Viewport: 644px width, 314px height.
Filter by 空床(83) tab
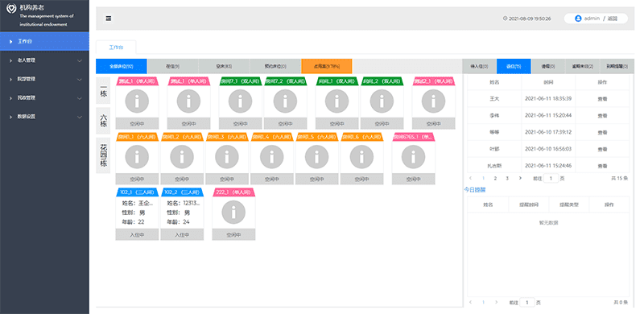click(x=225, y=66)
